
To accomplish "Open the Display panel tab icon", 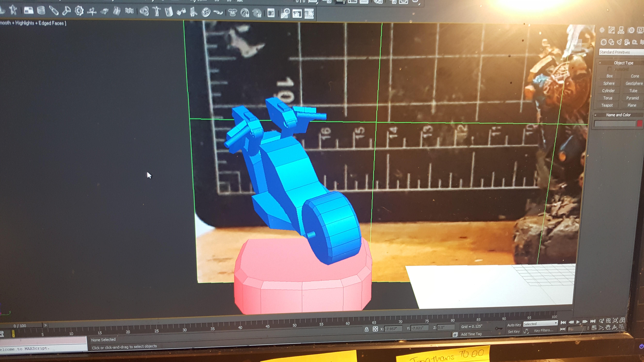I will (640, 30).
